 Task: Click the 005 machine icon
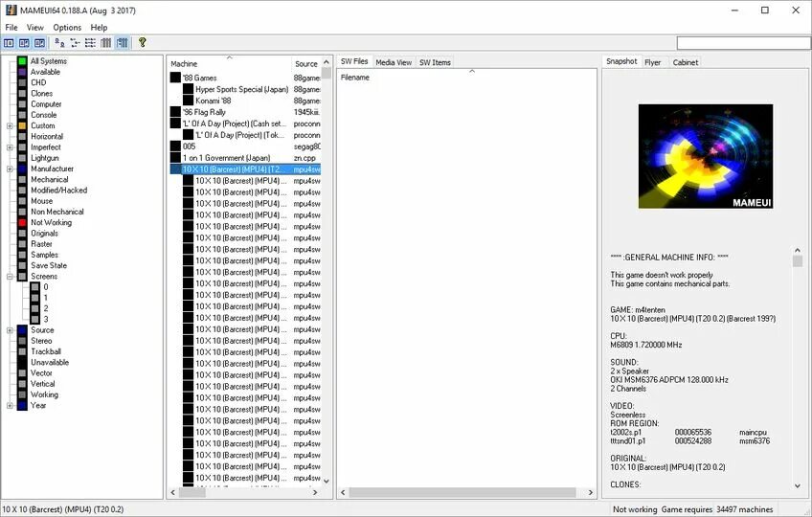[x=175, y=146]
